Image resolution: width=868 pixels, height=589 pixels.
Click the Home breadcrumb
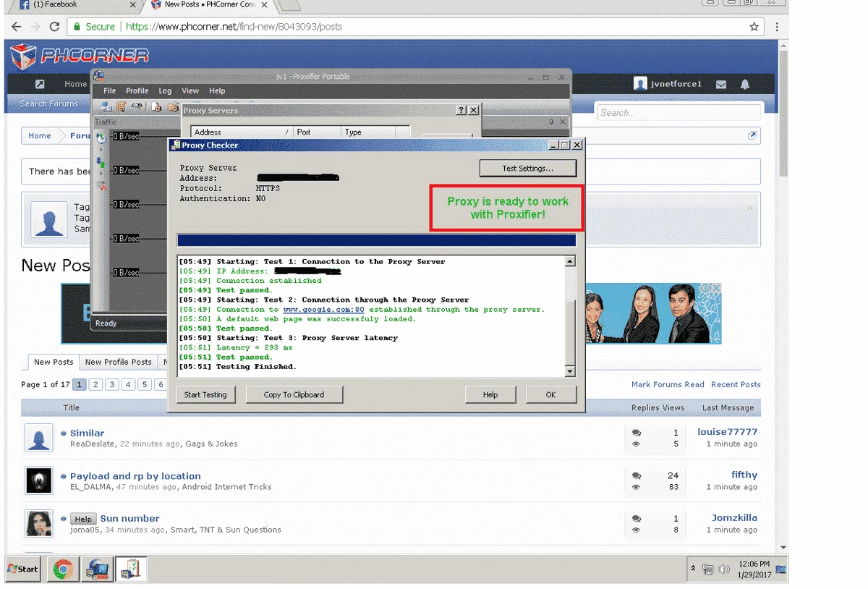(40, 135)
